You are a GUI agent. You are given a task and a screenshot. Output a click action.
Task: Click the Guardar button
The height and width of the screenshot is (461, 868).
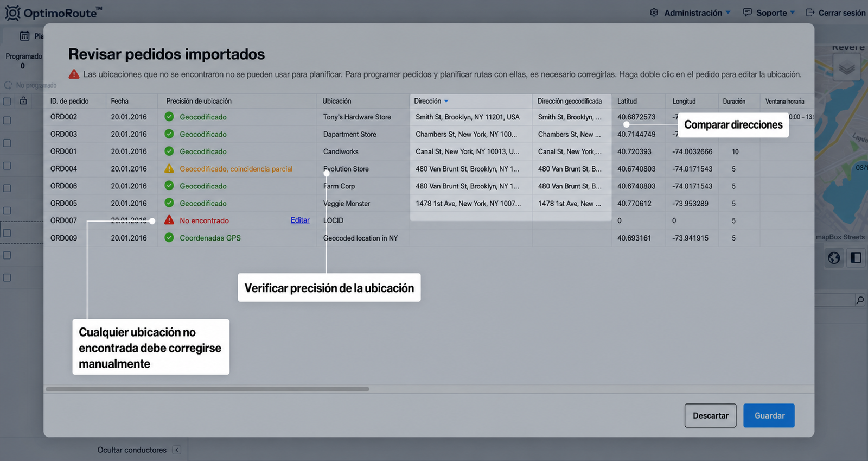(769, 415)
